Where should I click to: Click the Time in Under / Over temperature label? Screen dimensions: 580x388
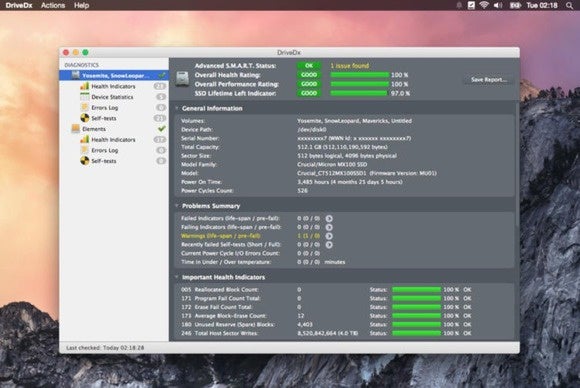pos(226,262)
